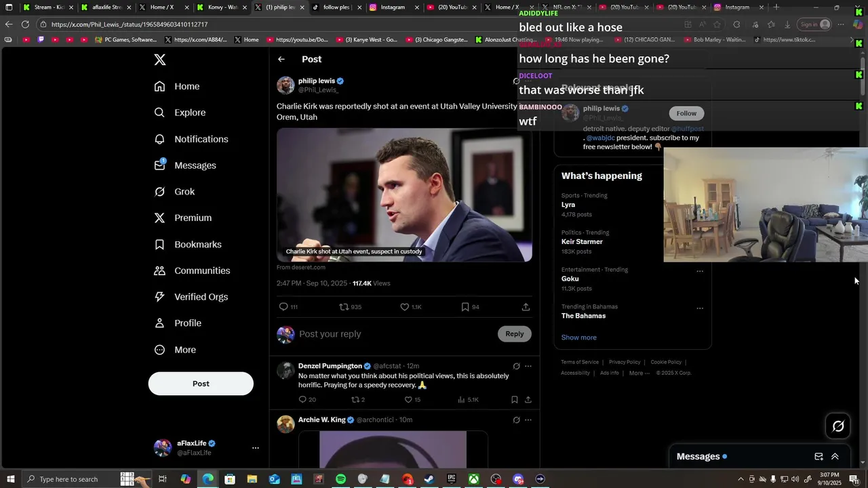Open Archie W. King's profile name
This screenshot has width=868, height=488.
coord(322,420)
